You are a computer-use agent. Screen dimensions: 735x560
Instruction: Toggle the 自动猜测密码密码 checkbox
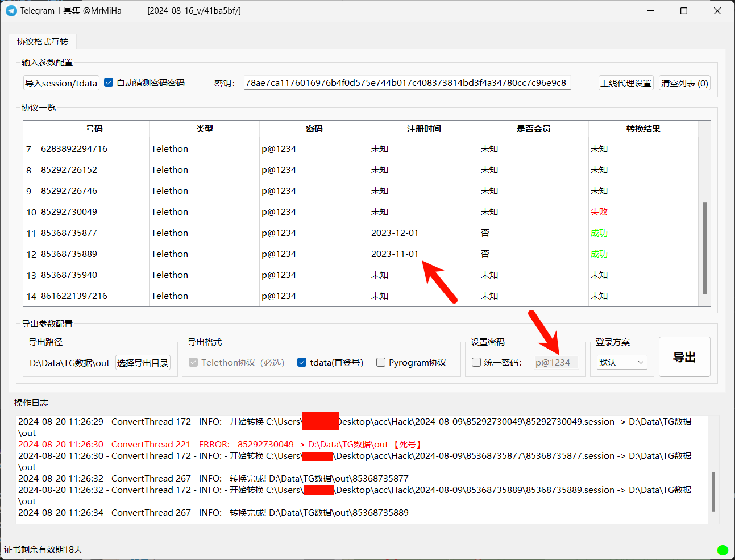tap(109, 83)
